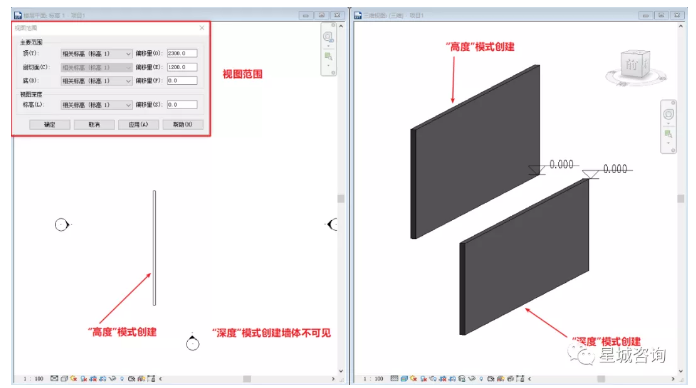Screen dimensions: 696x388
Task: Toggle Reveal Hidden Elements lightbulb in 3D view window
Action: point(481,379)
